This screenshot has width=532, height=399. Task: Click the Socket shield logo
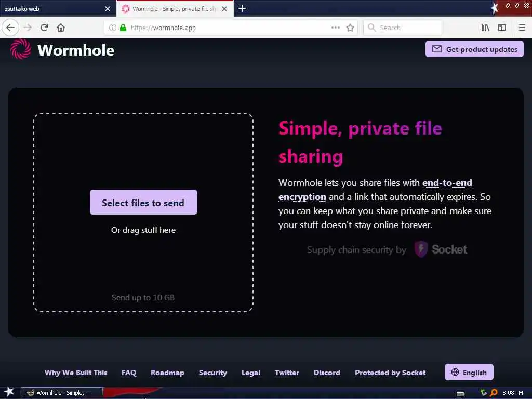(421, 249)
